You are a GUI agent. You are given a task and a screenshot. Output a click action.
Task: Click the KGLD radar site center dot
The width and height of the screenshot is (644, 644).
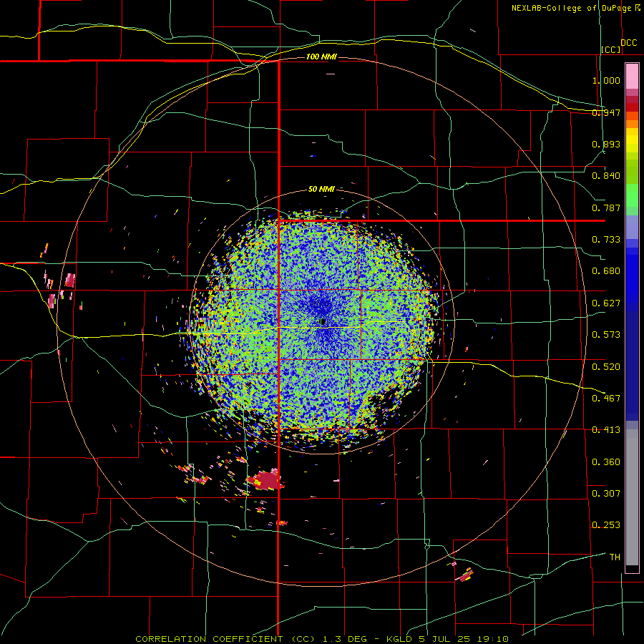point(323,321)
